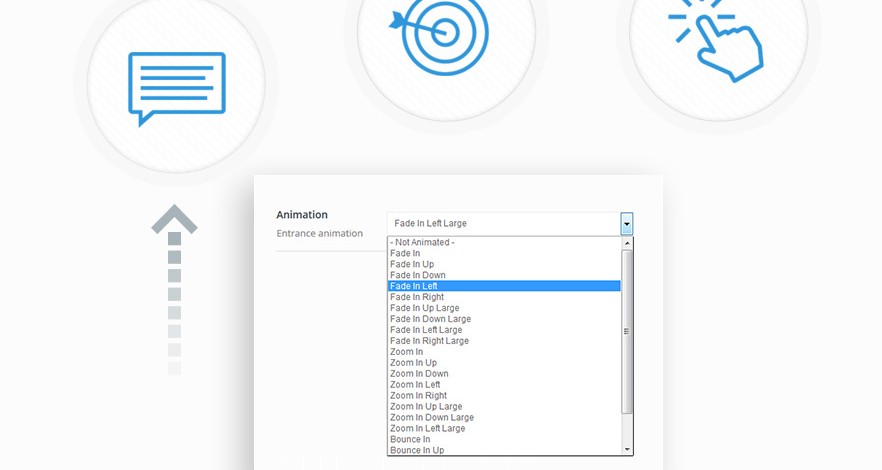Viewport: 882px width, 470px height.
Task: Click the 'Animation' field label
Action: (302, 215)
